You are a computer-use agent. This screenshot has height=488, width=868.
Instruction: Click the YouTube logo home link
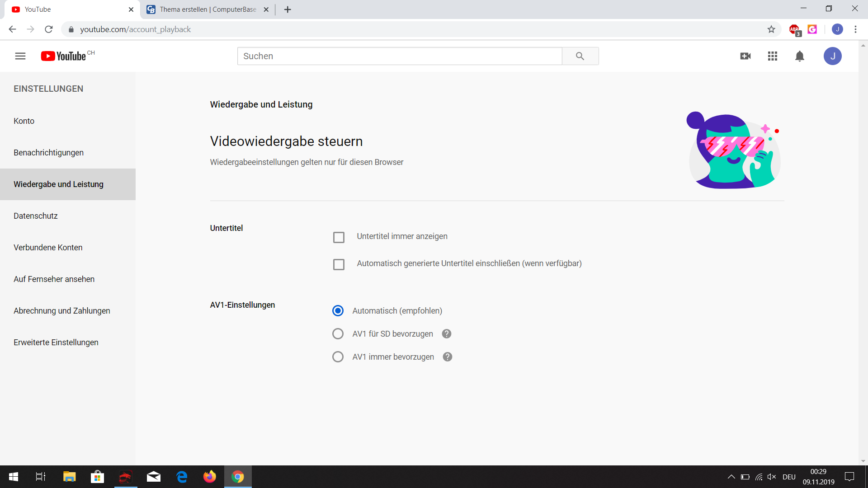(x=64, y=56)
